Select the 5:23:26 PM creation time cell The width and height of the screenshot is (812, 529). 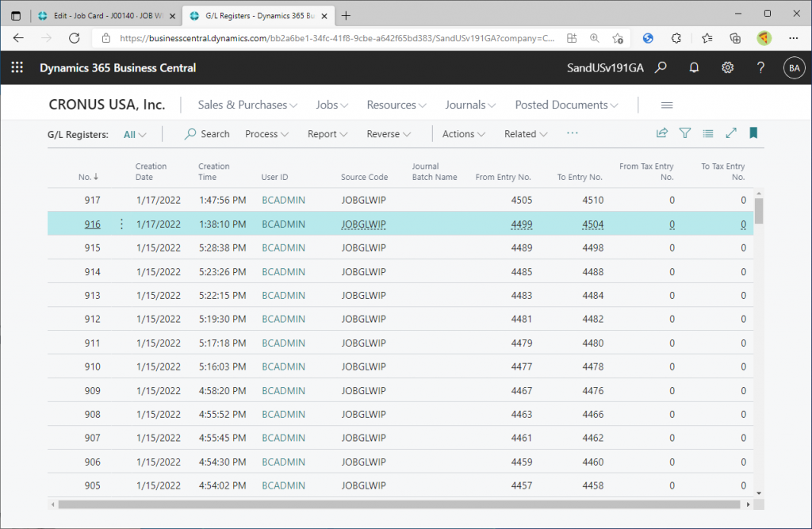point(222,271)
